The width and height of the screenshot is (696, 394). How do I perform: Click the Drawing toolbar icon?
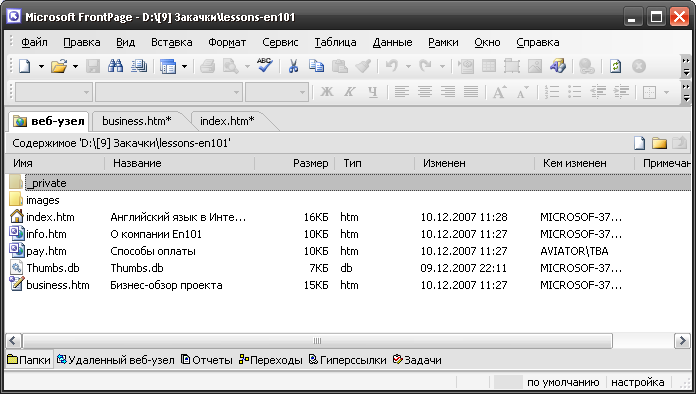coord(558,67)
